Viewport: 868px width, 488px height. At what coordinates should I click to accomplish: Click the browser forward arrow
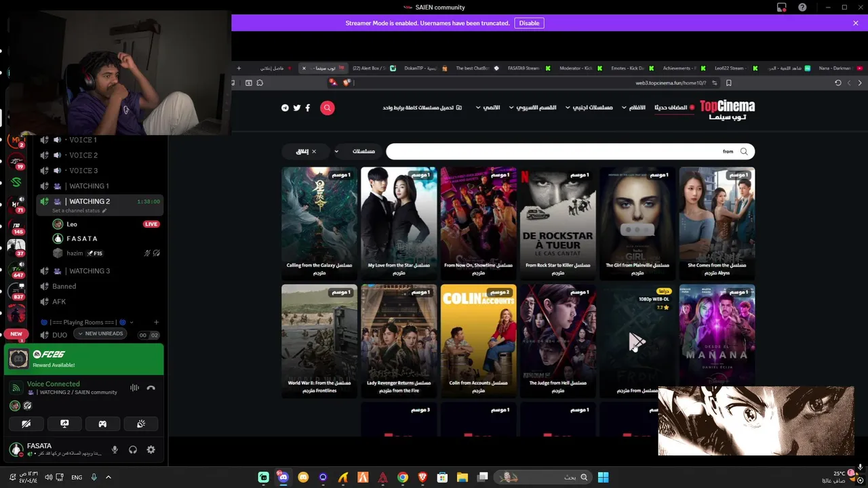860,83
